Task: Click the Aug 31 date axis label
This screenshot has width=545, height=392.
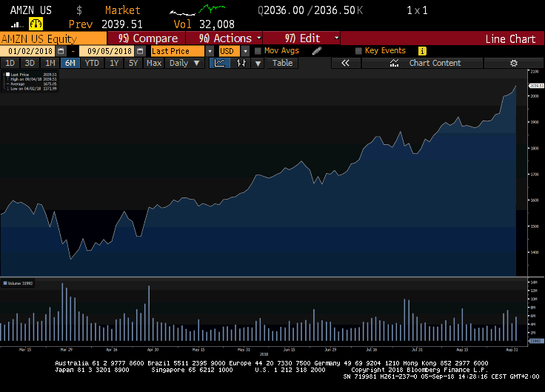Action: tap(512, 350)
